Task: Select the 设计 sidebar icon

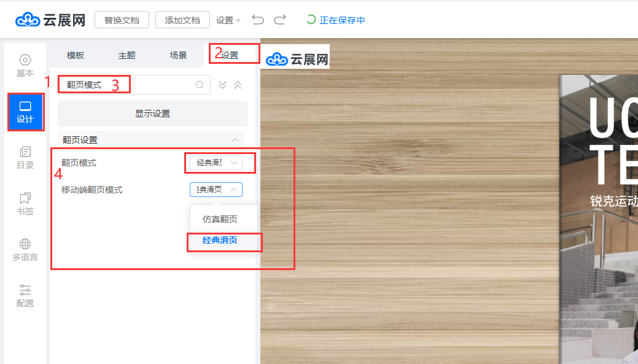Action: [x=25, y=112]
